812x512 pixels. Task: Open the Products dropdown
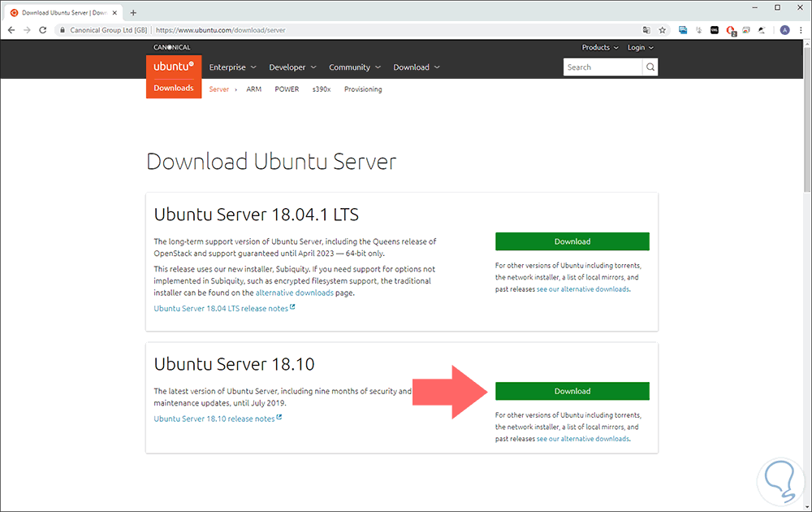600,47
